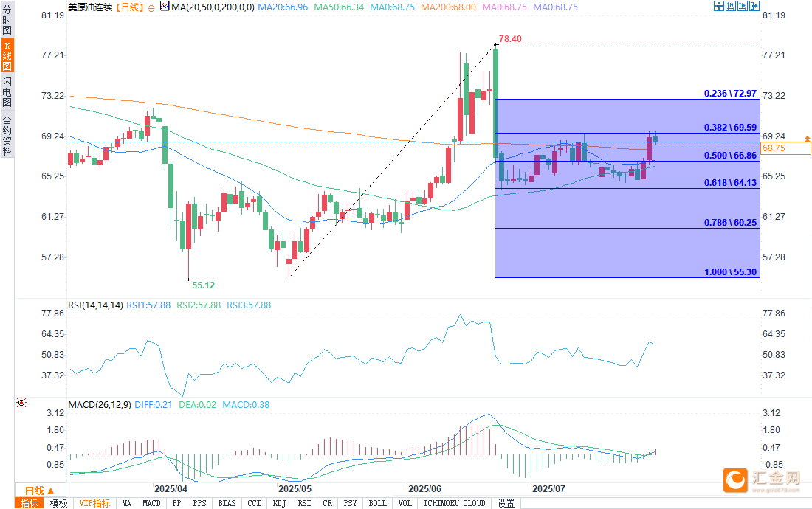Image resolution: width=812 pixels, height=509 pixels.
Task: Switch to 分时图 view
Action: point(7,20)
